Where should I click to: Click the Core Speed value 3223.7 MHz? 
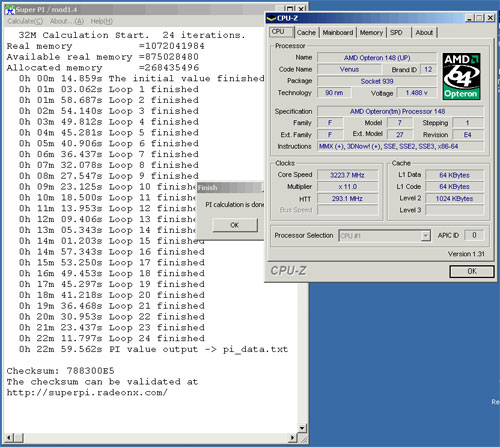347,175
